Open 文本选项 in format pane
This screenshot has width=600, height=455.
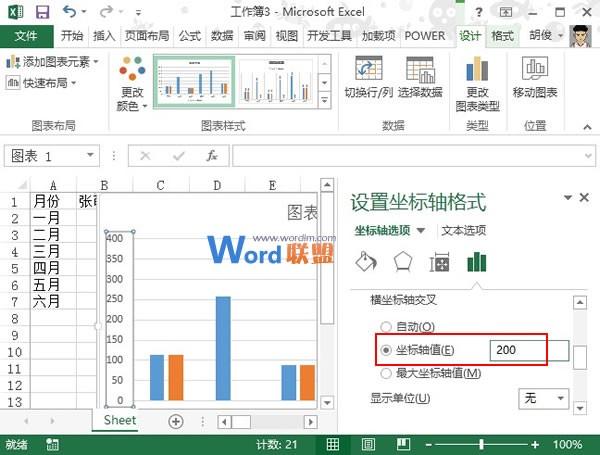point(463,230)
